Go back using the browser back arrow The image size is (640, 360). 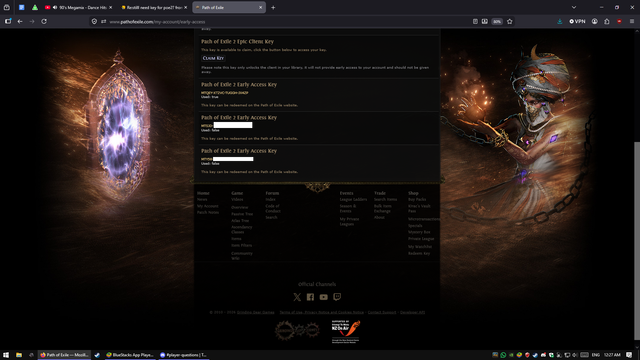coord(20,21)
